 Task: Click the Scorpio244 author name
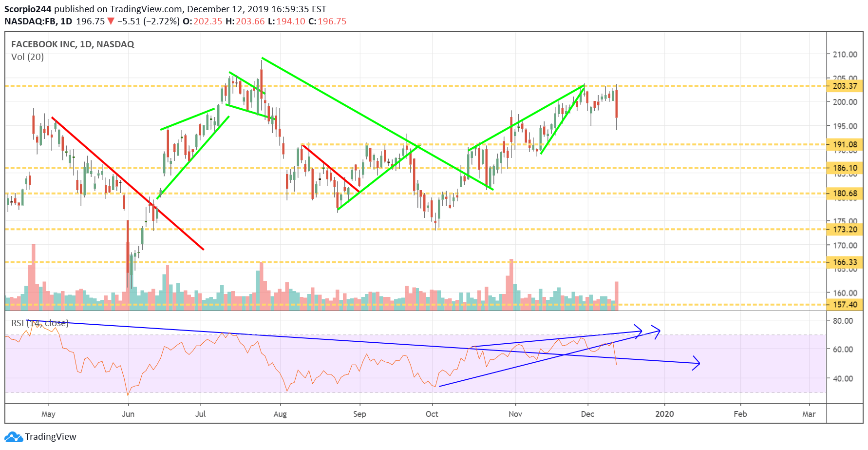[28, 9]
